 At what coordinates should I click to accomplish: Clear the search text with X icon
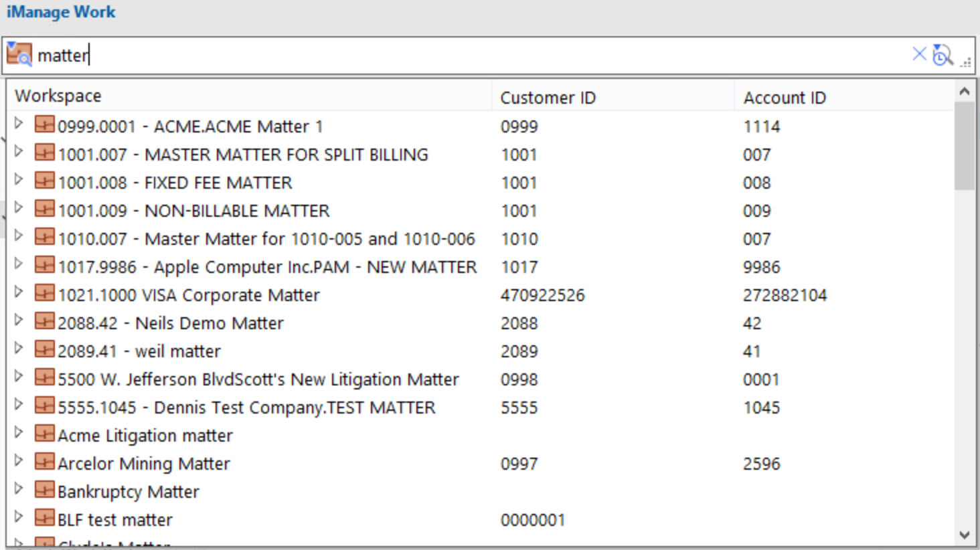tap(919, 54)
